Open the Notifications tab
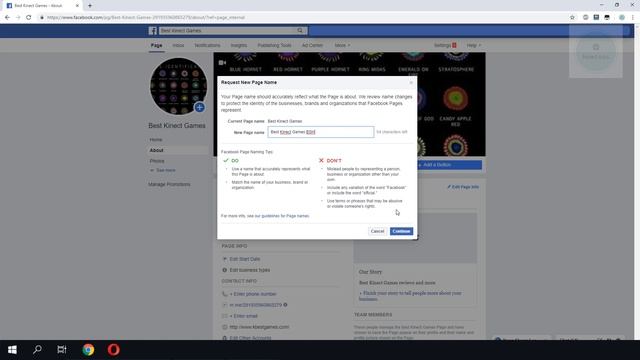 pyautogui.click(x=207, y=45)
